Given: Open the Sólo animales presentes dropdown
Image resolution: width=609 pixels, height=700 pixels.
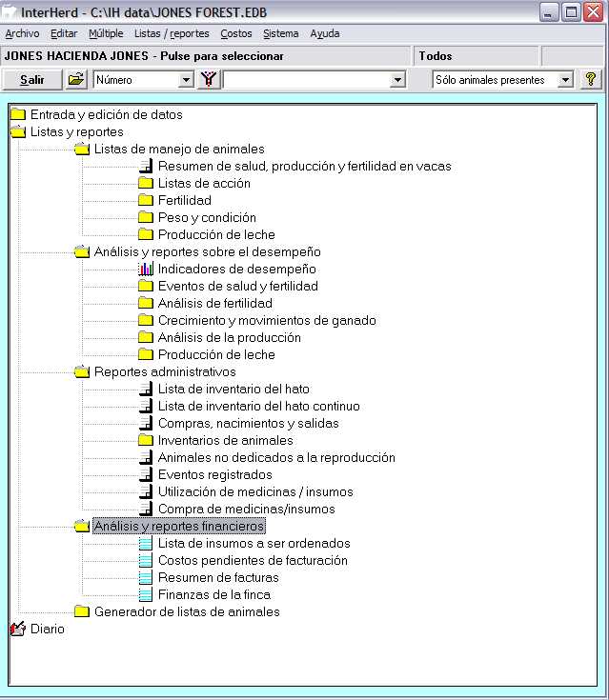Looking at the screenshot, I should pyautogui.click(x=565, y=80).
